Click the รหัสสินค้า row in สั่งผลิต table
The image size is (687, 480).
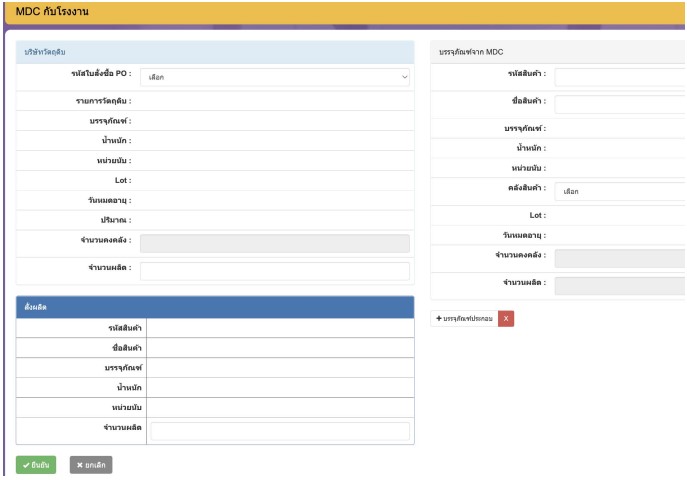[x=215, y=328]
